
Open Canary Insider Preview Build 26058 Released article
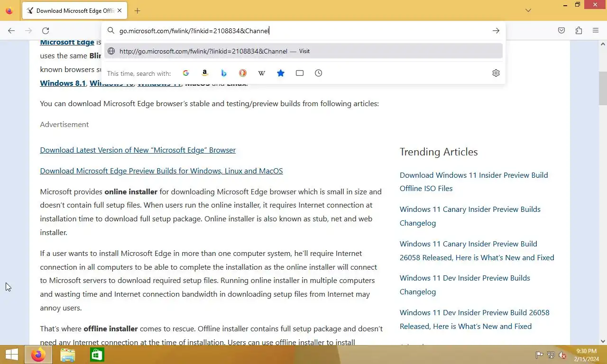(x=477, y=250)
